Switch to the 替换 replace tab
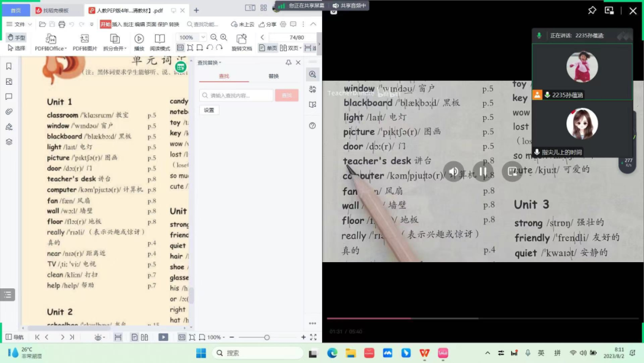This screenshot has height=363, width=644. tap(273, 76)
